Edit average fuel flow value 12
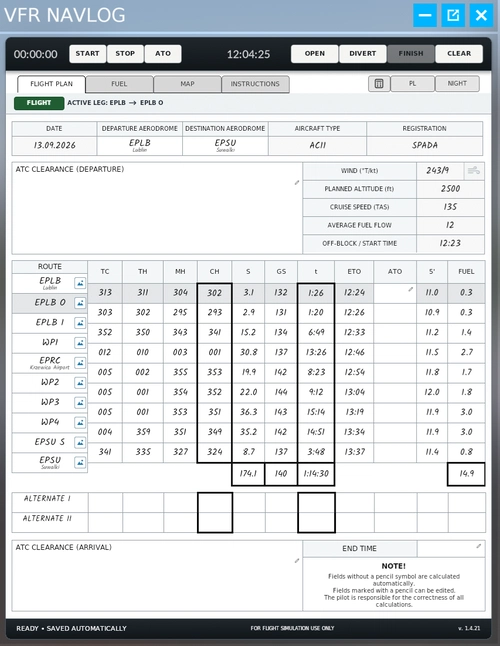500x646 pixels. 450,225
